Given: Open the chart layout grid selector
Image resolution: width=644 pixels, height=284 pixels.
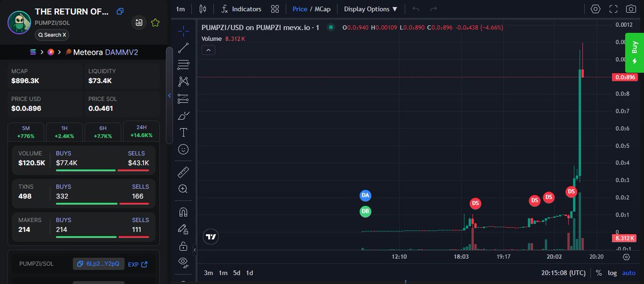Looking at the screenshot, I should pos(275,9).
